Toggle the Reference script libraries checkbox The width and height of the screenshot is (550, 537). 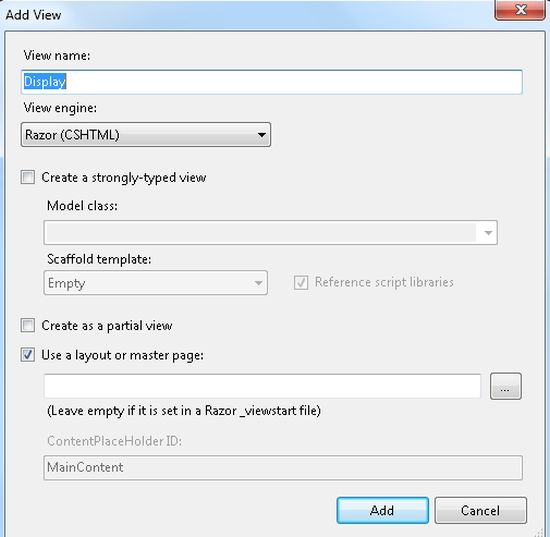coord(301,282)
